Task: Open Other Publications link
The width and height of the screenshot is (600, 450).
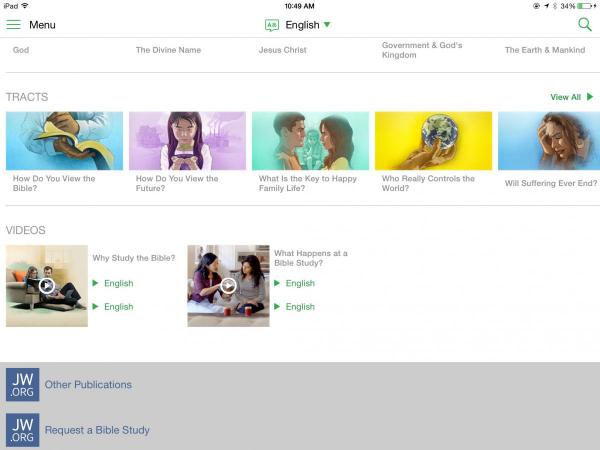Action: coord(88,385)
